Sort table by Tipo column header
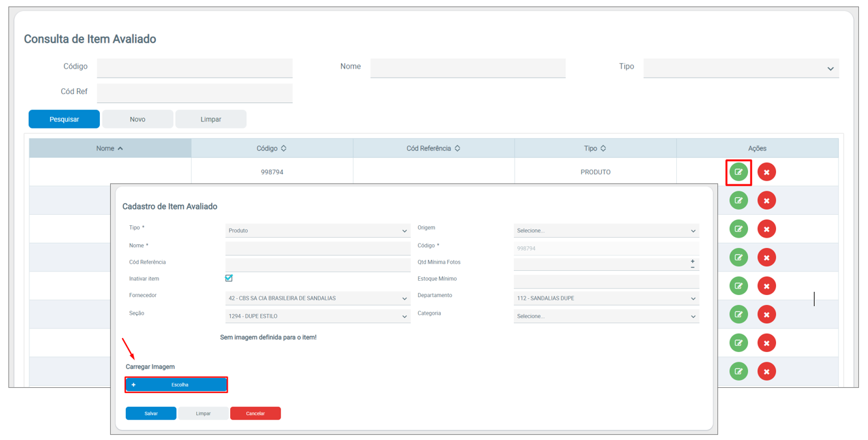This screenshot has height=440, width=868. [x=603, y=148]
